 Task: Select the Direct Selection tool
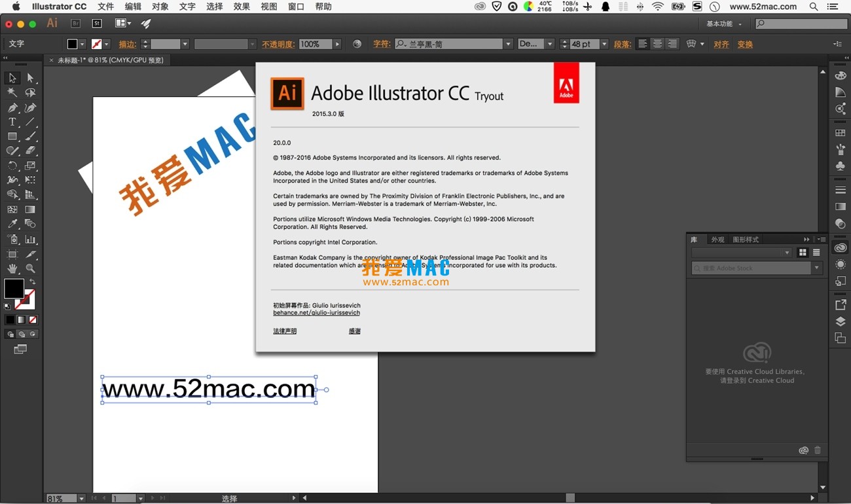[30, 78]
